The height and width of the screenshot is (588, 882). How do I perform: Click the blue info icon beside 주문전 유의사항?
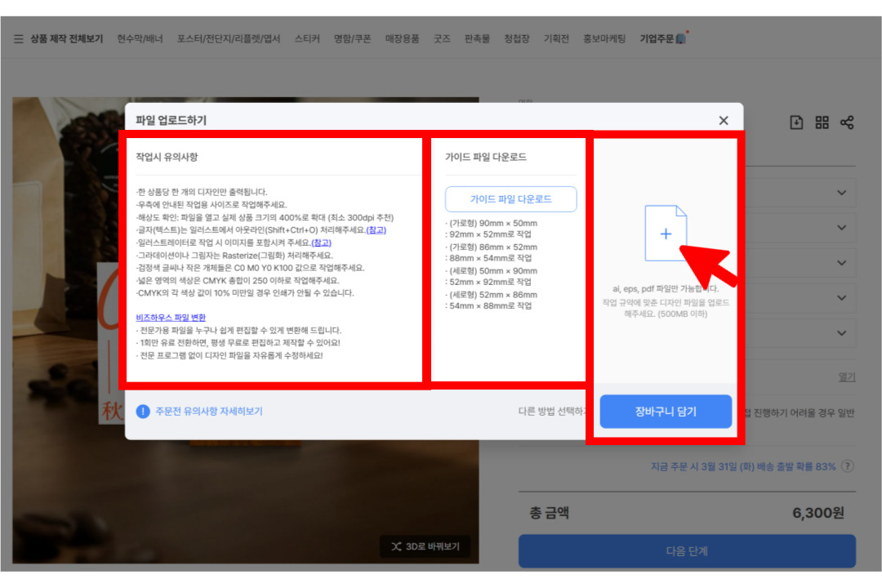pyautogui.click(x=143, y=412)
